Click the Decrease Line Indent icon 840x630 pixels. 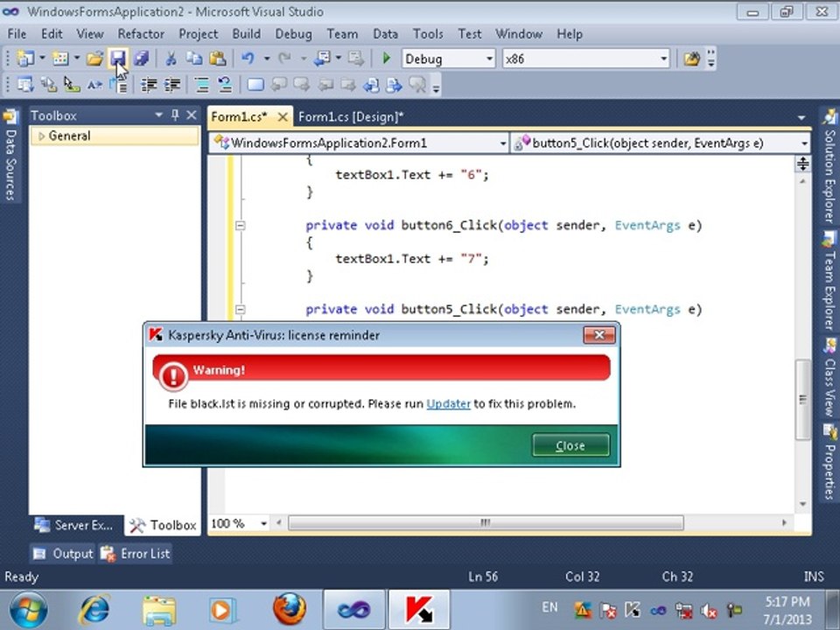[x=149, y=85]
